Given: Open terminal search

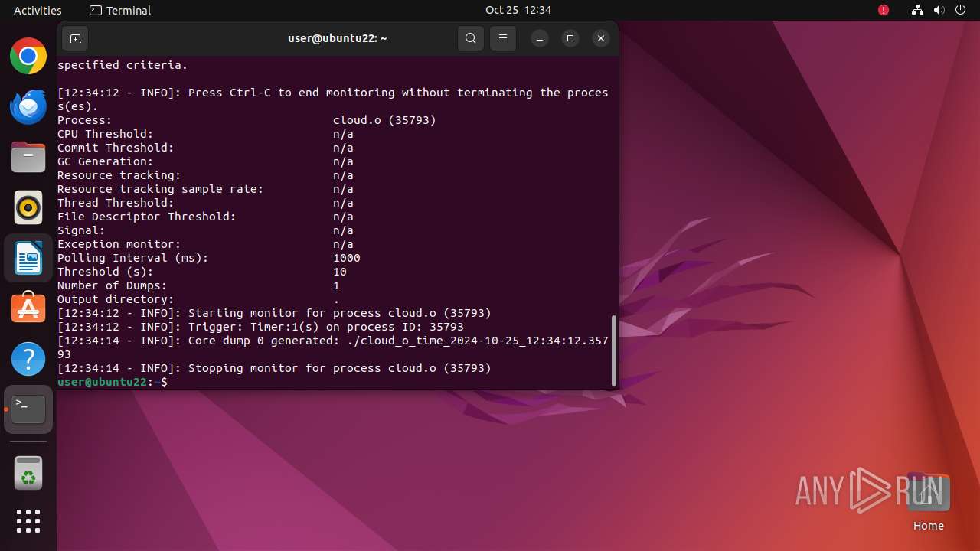Looking at the screenshot, I should (471, 38).
